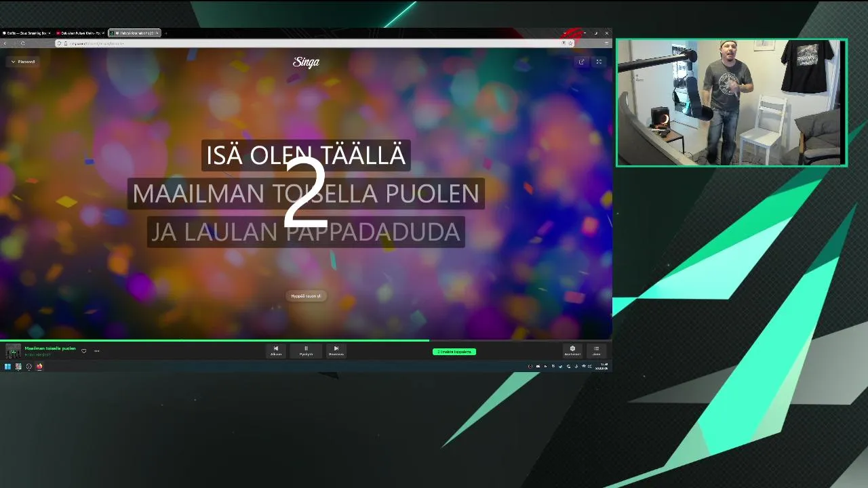
Task: Pause the song with the Pysäytä button
Action: [x=306, y=350]
